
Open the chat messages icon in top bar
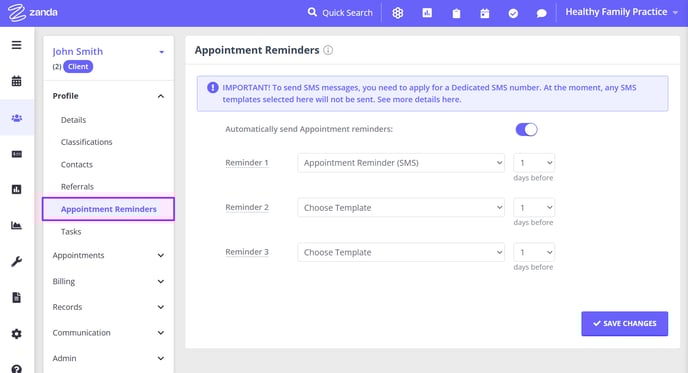pyautogui.click(x=541, y=13)
